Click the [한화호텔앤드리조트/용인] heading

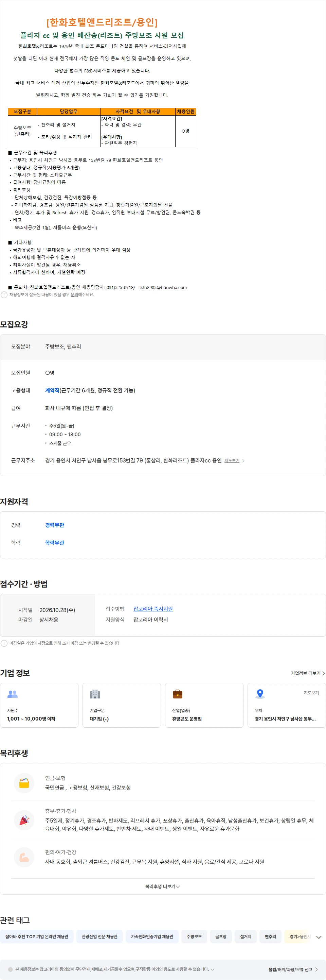[x=102, y=22]
